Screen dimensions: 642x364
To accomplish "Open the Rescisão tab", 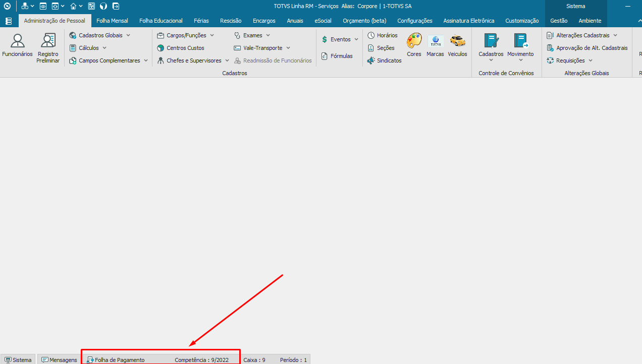I will [231, 21].
